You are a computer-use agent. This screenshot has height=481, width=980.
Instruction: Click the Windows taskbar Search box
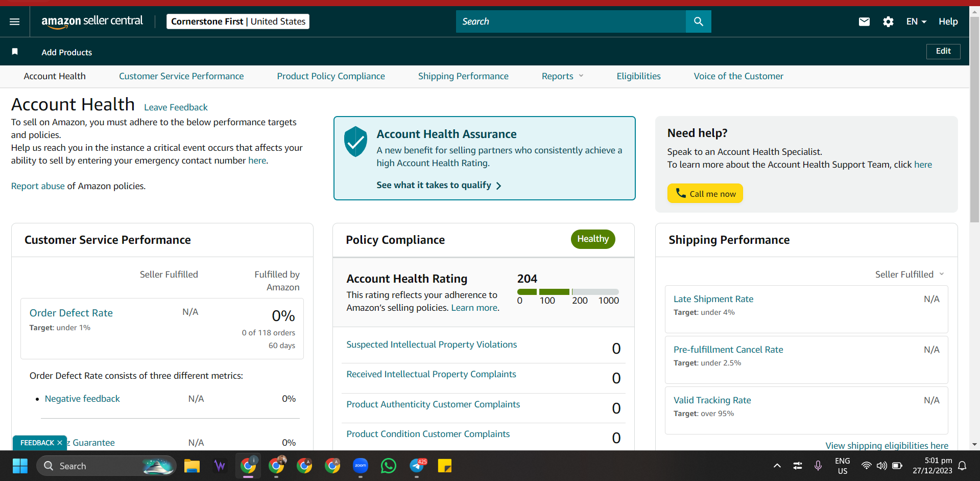pyautogui.click(x=106, y=466)
